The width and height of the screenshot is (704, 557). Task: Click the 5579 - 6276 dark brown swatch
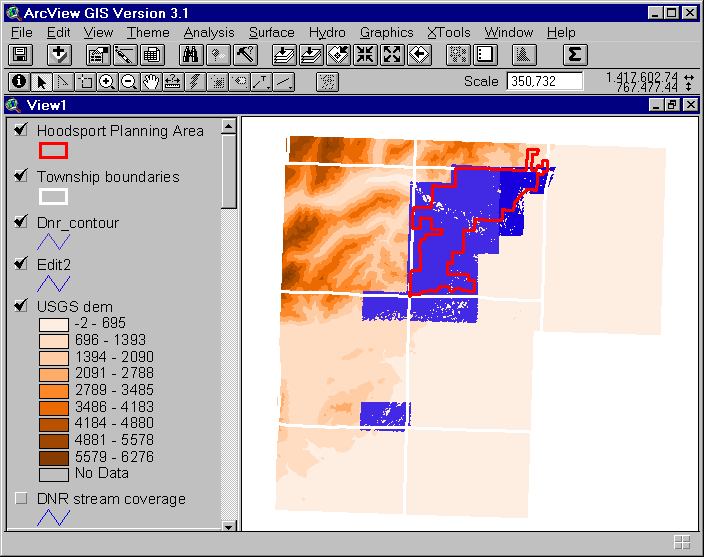click(54, 457)
